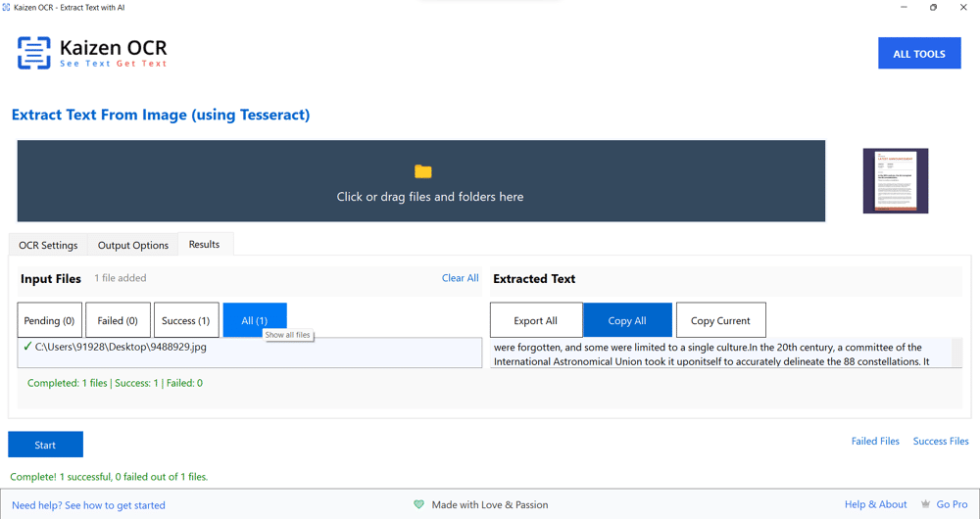
Task: Click the green checkmark beside the file path
Action: tap(27, 347)
